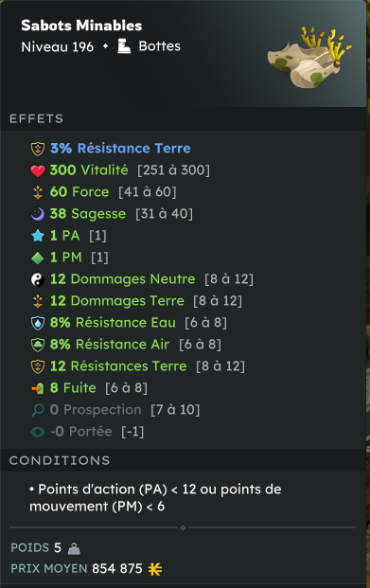Click the weight icon beside POIDS
Viewport: 370px width, 588px height.
click(x=74, y=548)
